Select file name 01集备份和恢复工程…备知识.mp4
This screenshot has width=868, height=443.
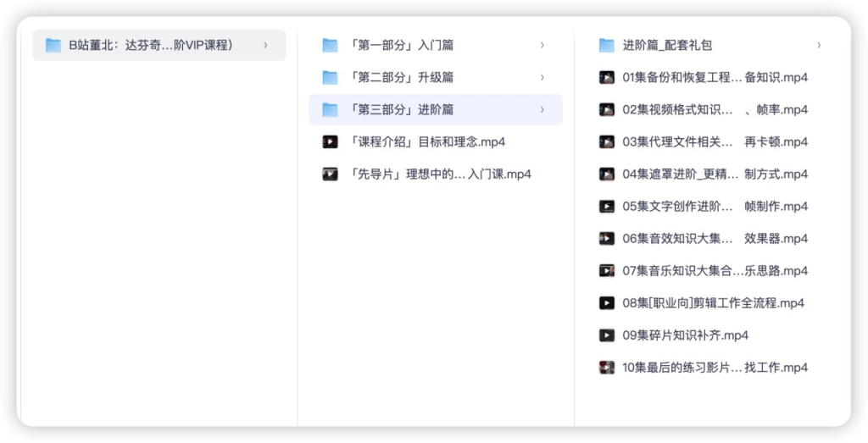click(x=715, y=77)
